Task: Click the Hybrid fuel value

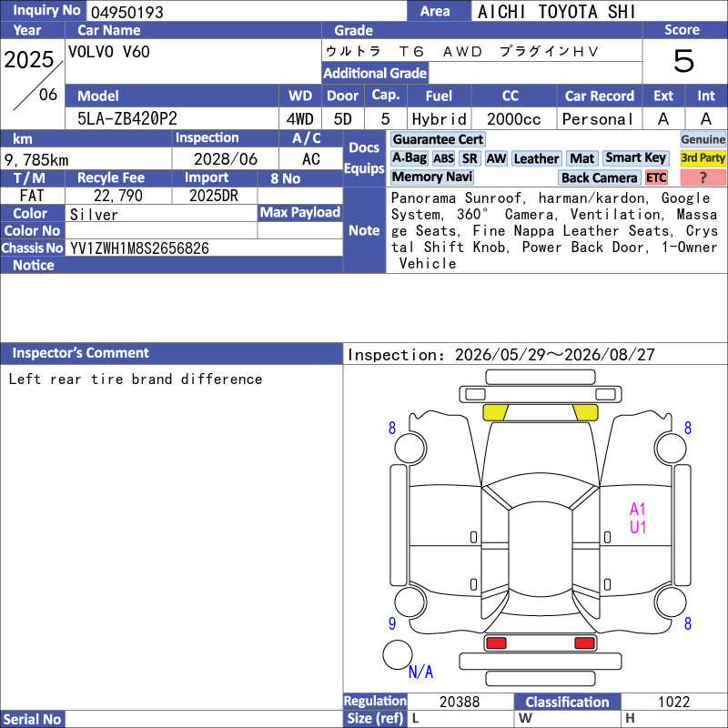Action: click(x=439, y=119)
